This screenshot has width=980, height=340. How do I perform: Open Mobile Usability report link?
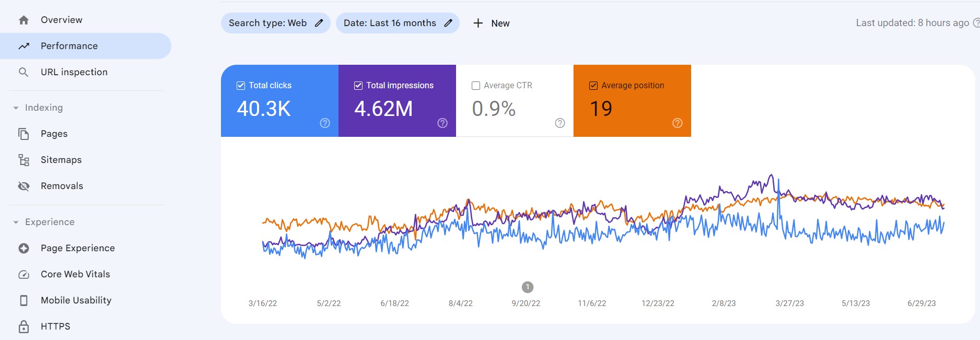tap(76, 300)
